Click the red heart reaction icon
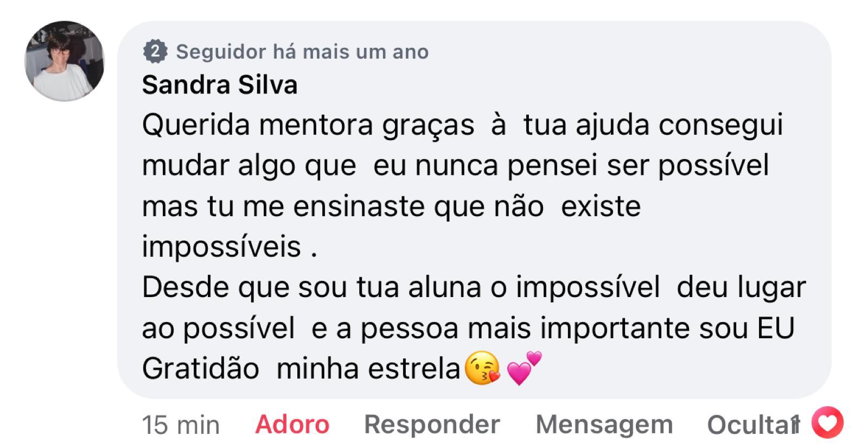The width and height of the screenshot is (868, 448). coord(828,422)
